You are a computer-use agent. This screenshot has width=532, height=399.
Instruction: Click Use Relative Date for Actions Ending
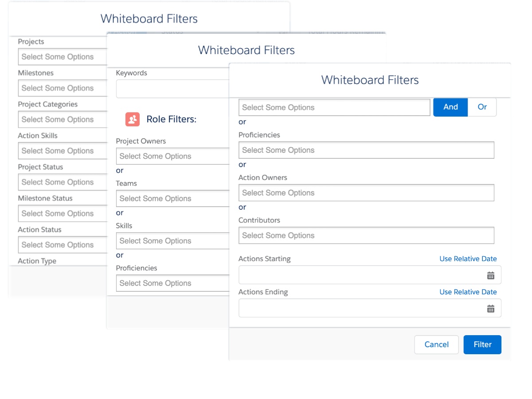click(x=468, y=292)
